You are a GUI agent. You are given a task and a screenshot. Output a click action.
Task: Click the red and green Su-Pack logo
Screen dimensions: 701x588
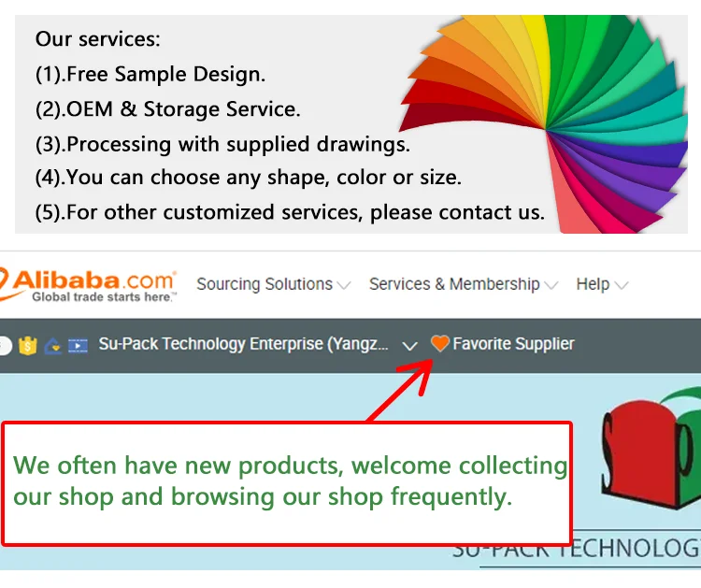coord(651,450)
